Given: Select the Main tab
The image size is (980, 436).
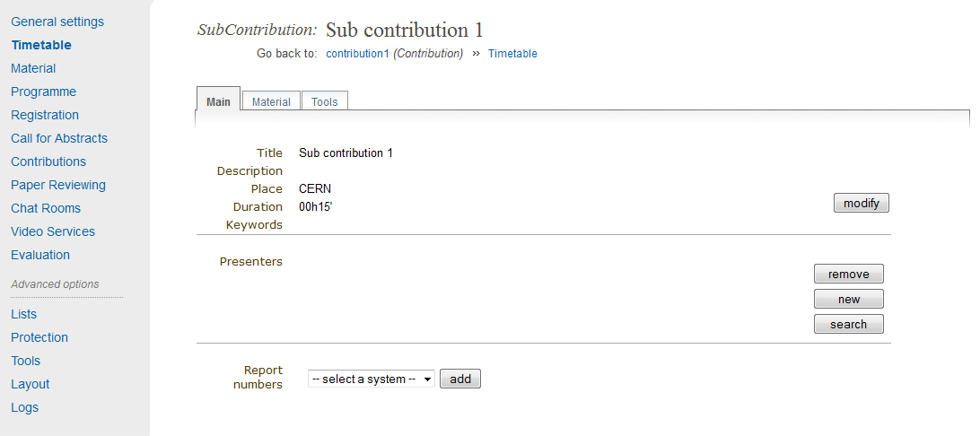Looking at the screenshot, I should click(218, 100).
